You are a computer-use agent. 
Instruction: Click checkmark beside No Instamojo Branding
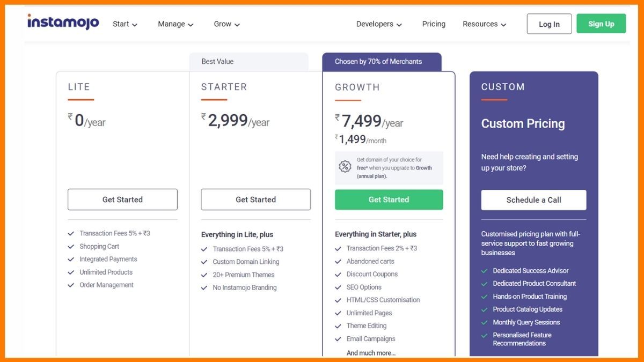[204, 288]
